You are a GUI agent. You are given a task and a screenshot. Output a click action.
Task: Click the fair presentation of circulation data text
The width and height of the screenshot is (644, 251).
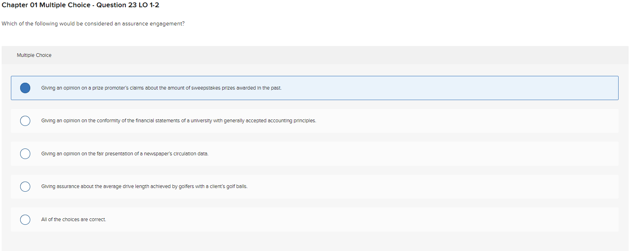coord(125,154)
